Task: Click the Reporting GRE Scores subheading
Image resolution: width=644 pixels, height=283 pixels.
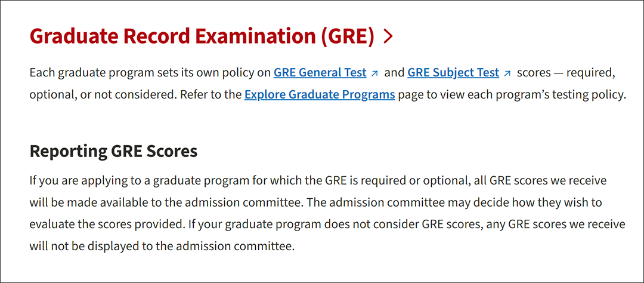Action: (113, 152)
